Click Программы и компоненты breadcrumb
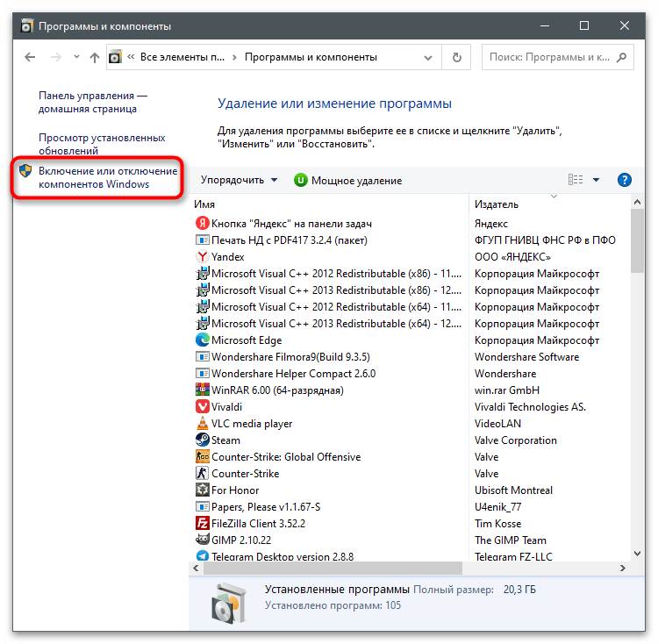The image size is (658, 644). [x=311, y=57]
